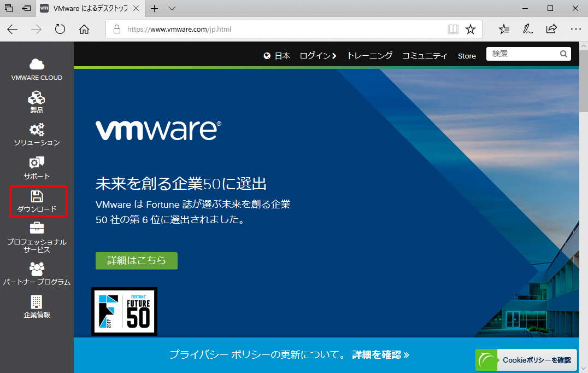
Task: Reload the page with the refresh icon
Action: click(60, 30)
